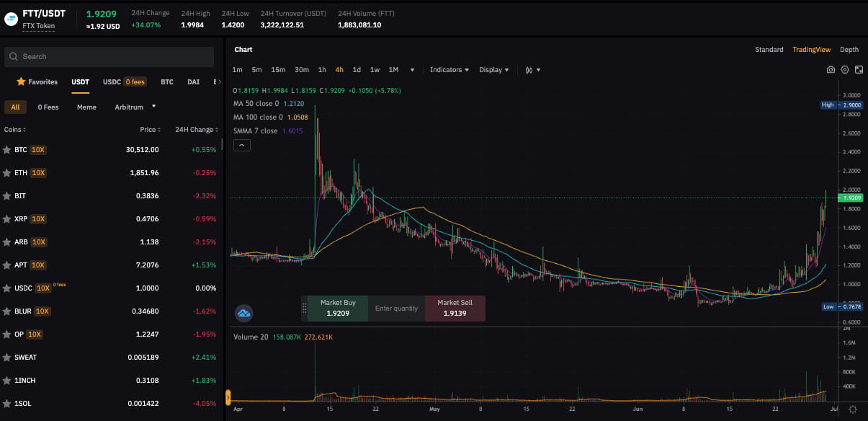The width and height of the screenshot is (868, 421).
Task: Click the cloud save icon on chart
Action: 243,314
